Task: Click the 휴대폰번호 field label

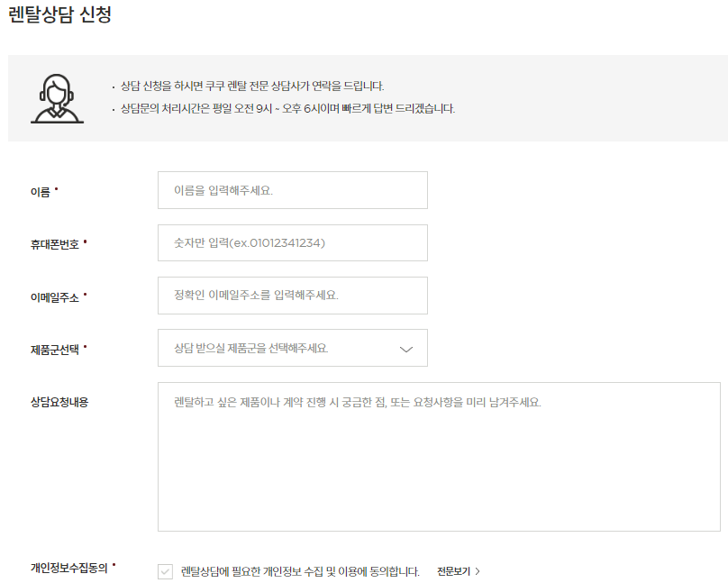Action: 55,244
